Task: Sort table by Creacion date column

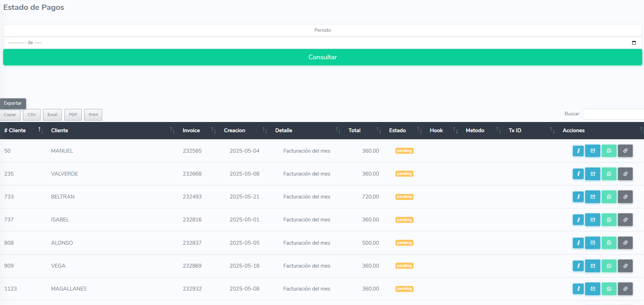Action: click(234, 130)
